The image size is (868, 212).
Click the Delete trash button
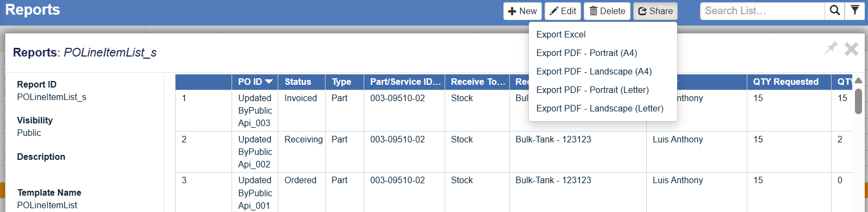click(x=607, y=11)
